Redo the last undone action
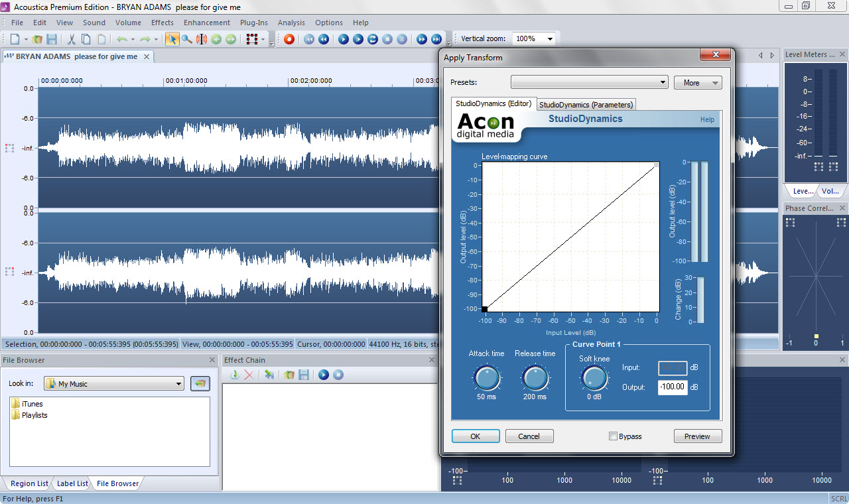 tap(145, 39)
